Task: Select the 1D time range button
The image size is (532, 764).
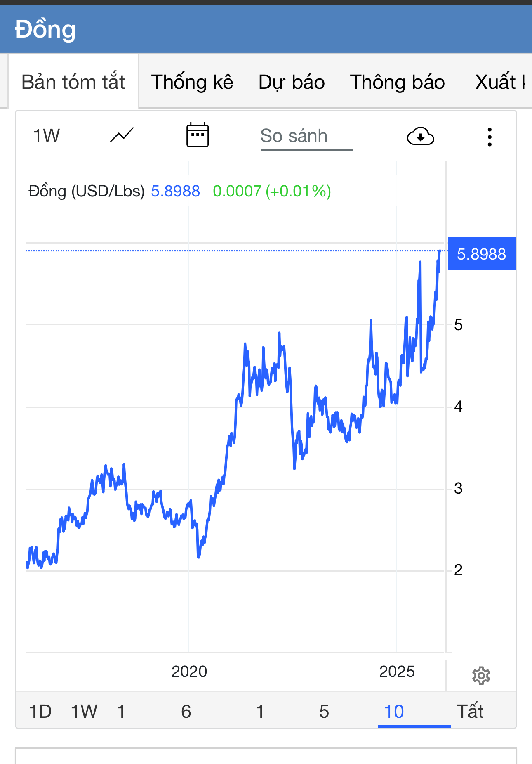Action: pos(40,712)
